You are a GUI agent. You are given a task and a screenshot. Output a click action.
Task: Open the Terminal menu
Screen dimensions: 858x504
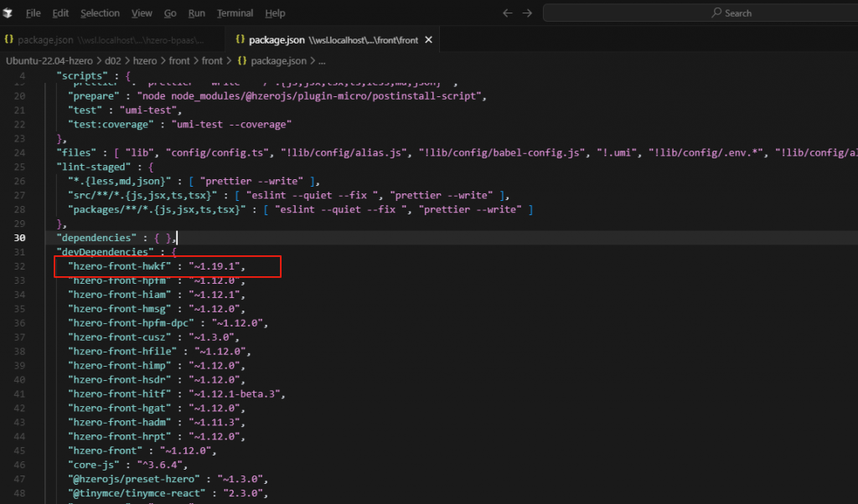(235, 13)
